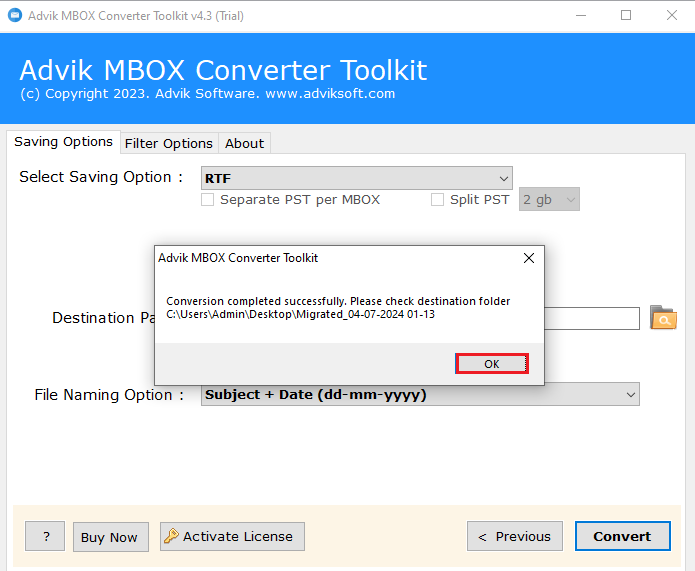Click the Buy Now button
The image size is (695, 571).
[110, 537]
